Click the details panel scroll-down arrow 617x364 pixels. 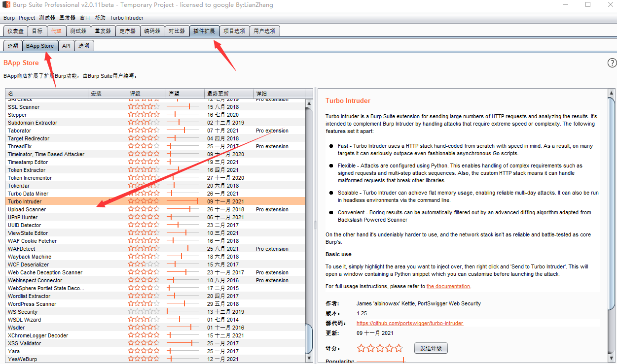click(x=612, y=359)
